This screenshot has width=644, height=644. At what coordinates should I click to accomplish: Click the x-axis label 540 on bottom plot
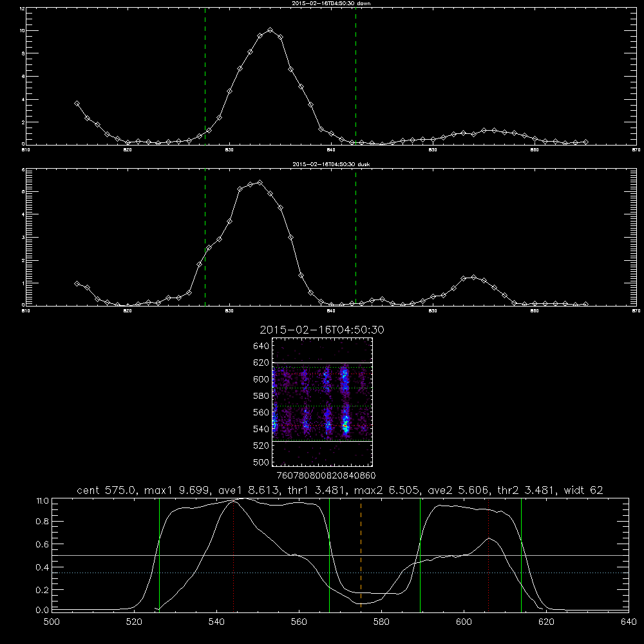coord(216,622)
